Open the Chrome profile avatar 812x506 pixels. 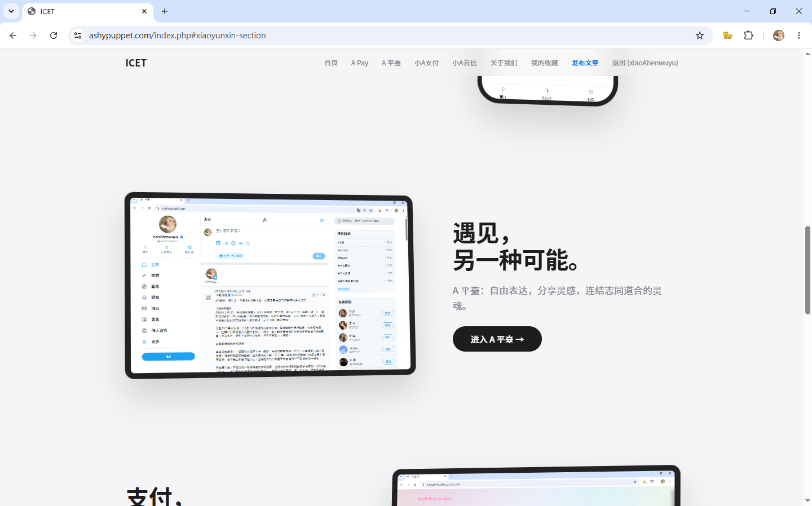coord(779,35)
